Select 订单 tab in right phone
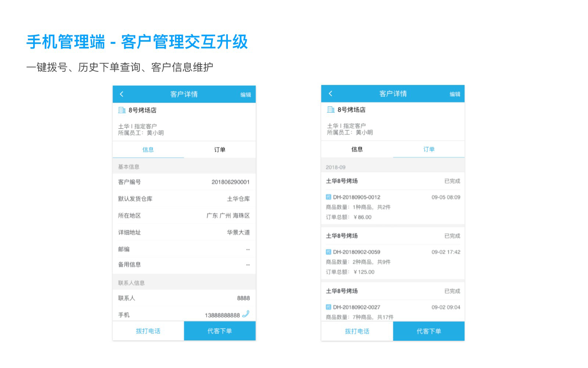Viewport: 588px width, 368px height. tap(429, 149)
